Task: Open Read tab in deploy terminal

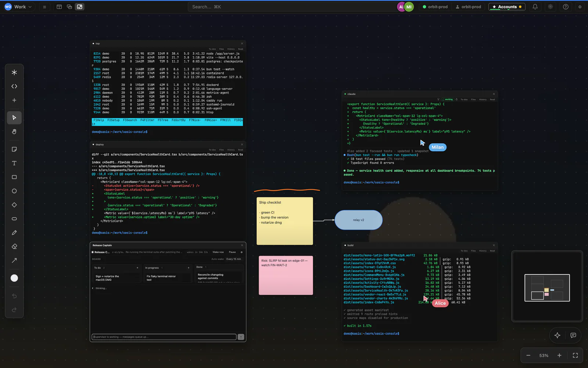Action: [240, 150]
